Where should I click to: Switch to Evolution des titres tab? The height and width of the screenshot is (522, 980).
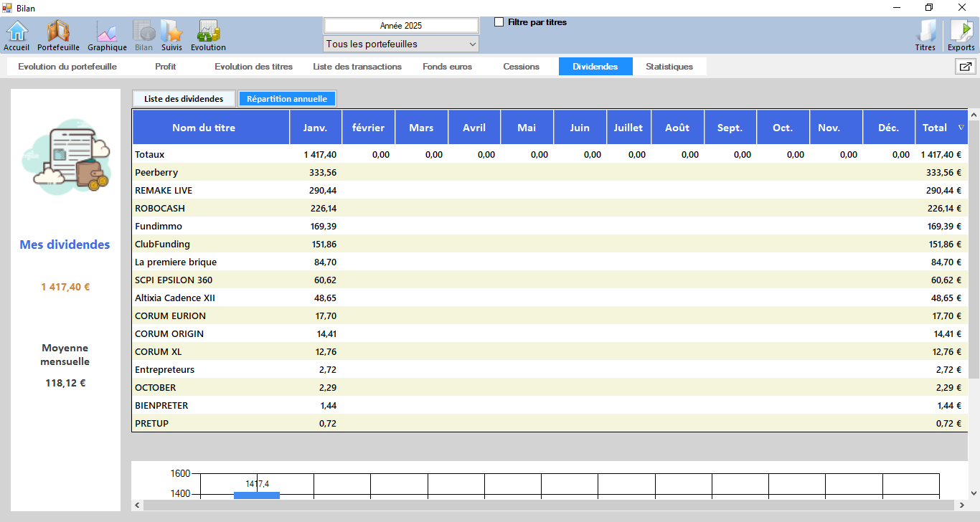tap(253, 67)
